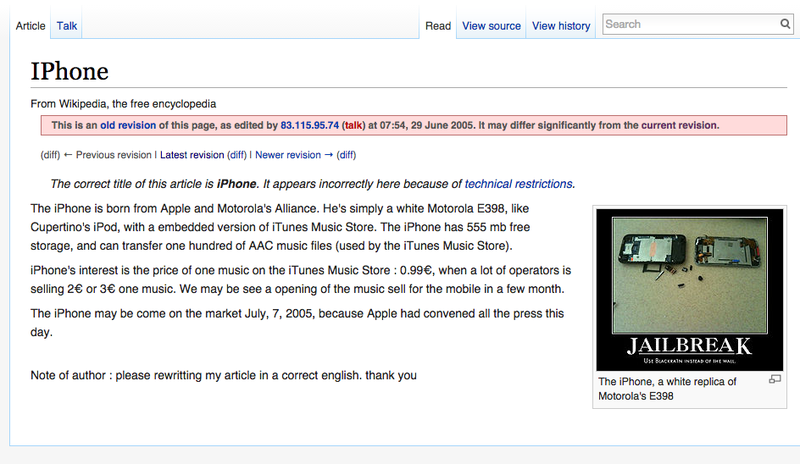This screenshot has width=800, height=464.
Task: Open the red 'talk' link
Action: (353, 126)
